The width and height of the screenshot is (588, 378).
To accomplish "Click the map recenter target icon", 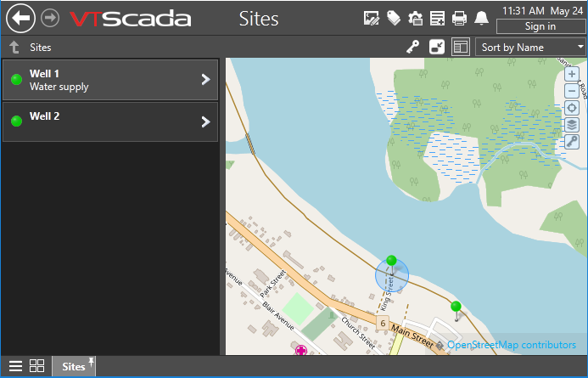I will (x=572, y=108).
